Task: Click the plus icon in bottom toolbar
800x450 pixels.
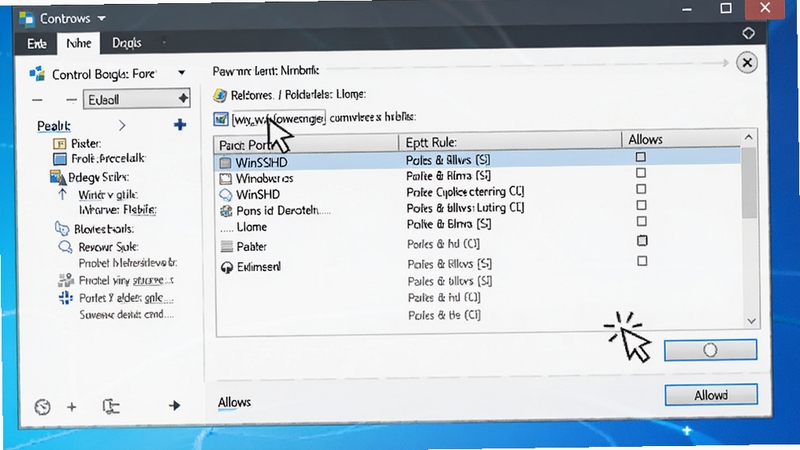Action: [x=71, y=407]
